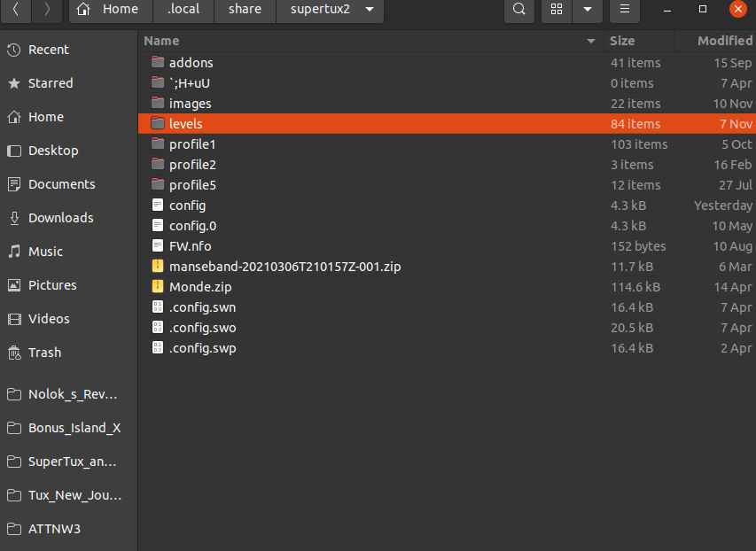The image size is (756, 551).
Task: Toggle sort order via Name column arrow
Action: 591,42
